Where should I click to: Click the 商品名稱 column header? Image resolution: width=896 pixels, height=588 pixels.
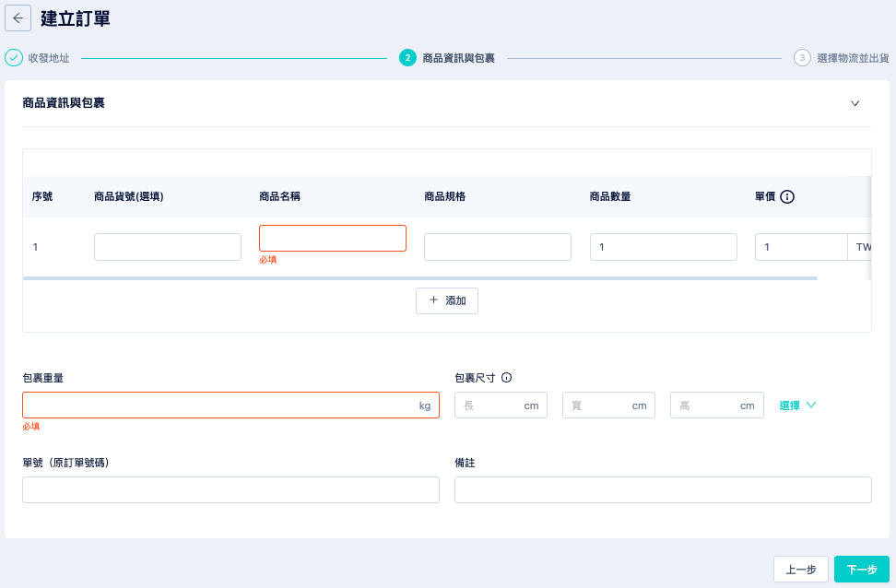[279, 196]
